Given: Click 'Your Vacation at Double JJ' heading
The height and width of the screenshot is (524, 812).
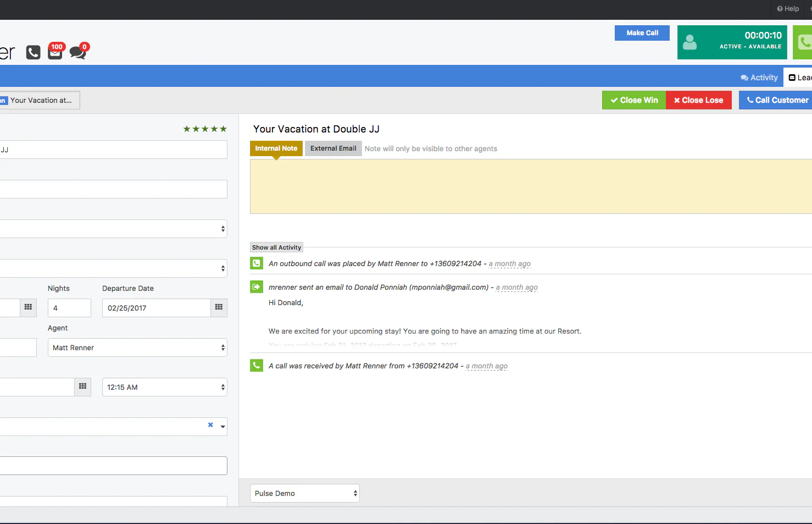Looking at the screenshot, I should pos(316,129).
